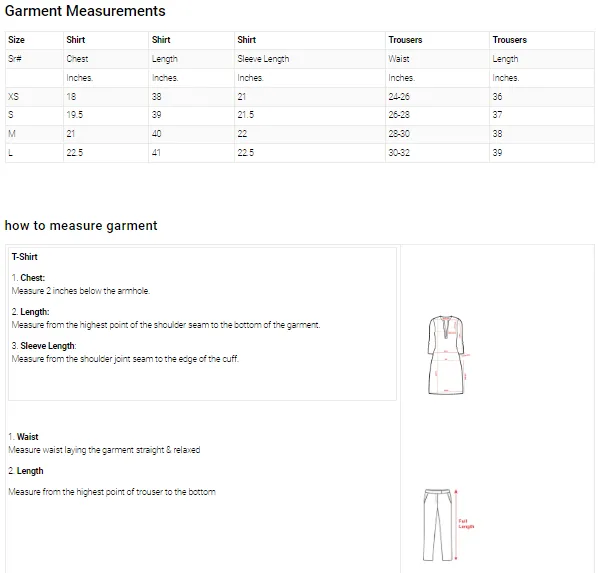The image size is (598, 573).
Task: Click the trouser full-length measurement diagram
Action: pos(448,525)
